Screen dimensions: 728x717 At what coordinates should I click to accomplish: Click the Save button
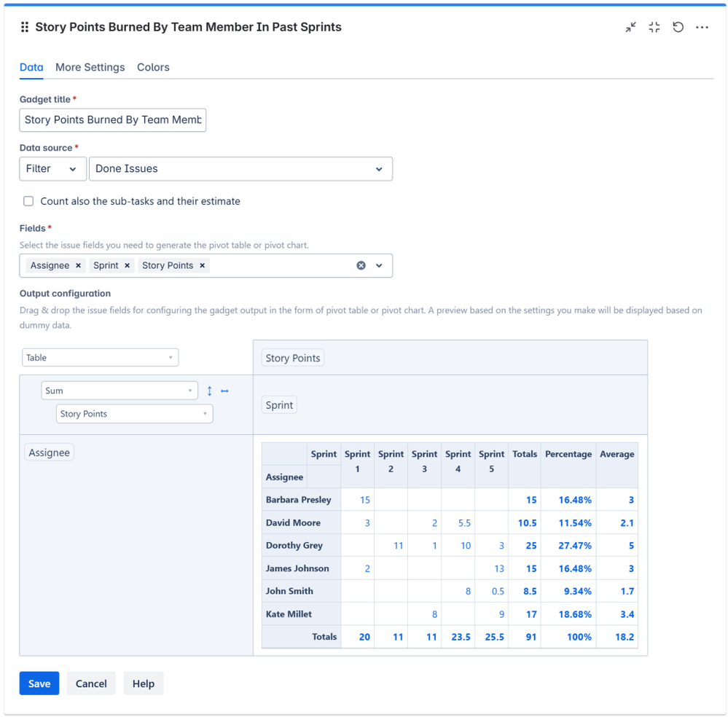point(39,683)
